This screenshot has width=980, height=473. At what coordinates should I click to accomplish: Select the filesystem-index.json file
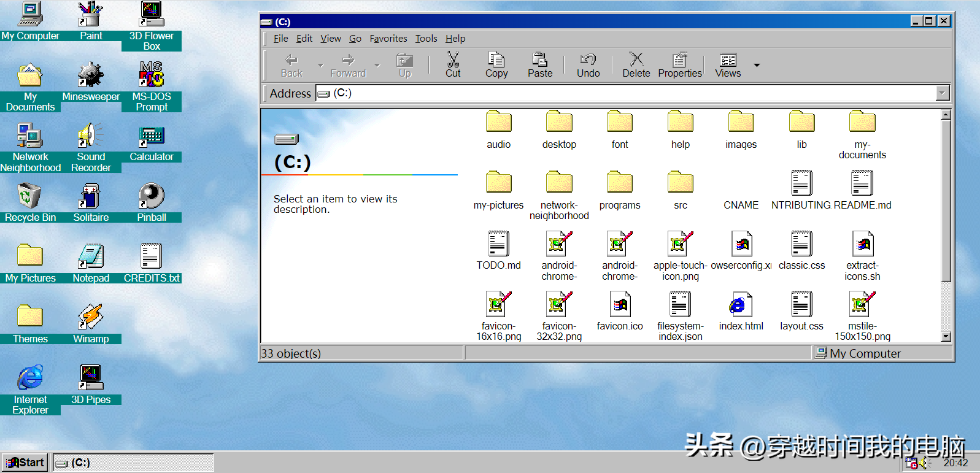[x=681, y=317]
